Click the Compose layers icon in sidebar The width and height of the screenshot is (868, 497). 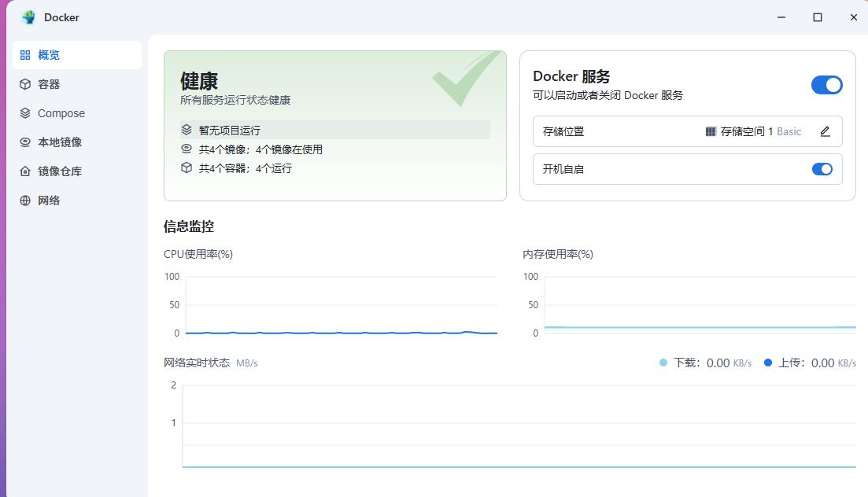click(x=25, y=113)
